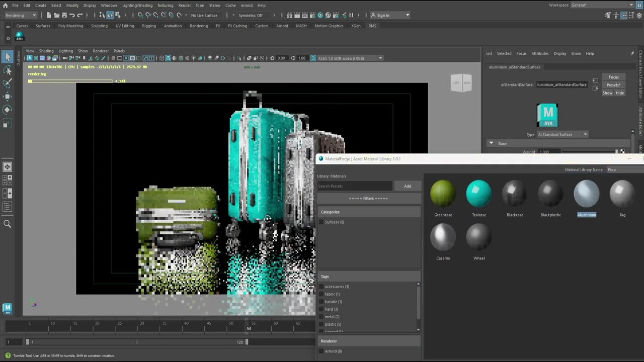Open the Attribute Editor Attributes menu

(x=540, y=53)
